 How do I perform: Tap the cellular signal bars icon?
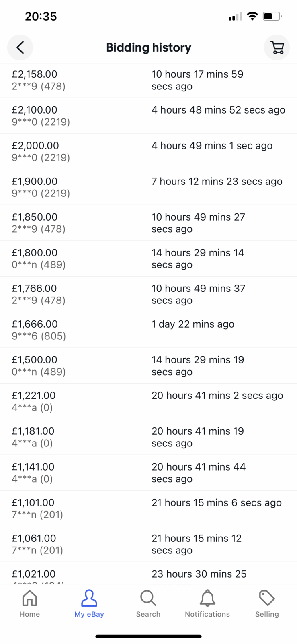point(235,16)
